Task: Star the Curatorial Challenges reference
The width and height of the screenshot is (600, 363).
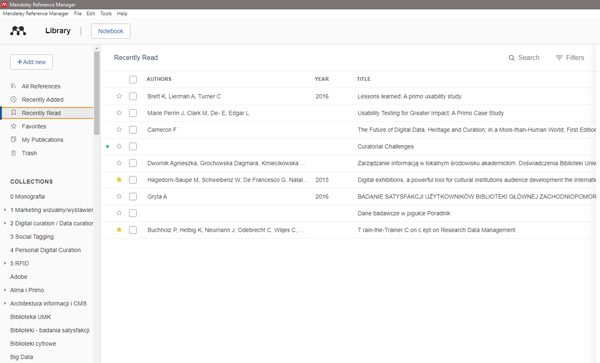Action: tap(119, 146)
